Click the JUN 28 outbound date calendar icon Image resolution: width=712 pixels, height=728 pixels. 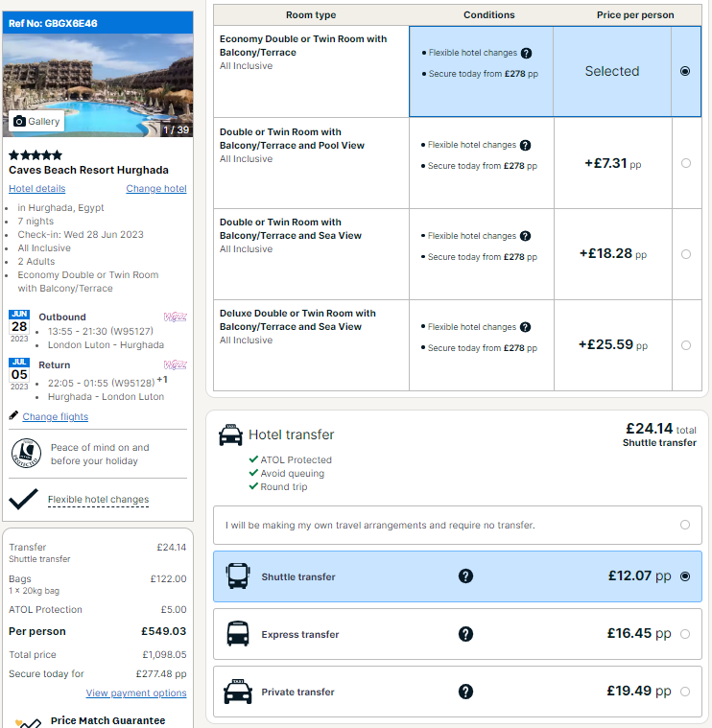[x=19, y=326]
